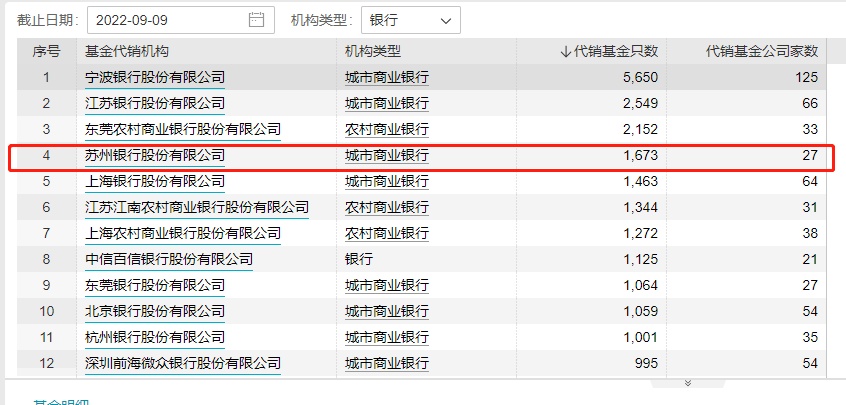Image resolution: width=846 pixels, height=405 pixels.
Task: Select fund count value 1,125
Action: pyautogui.click(x=640, y=259)
